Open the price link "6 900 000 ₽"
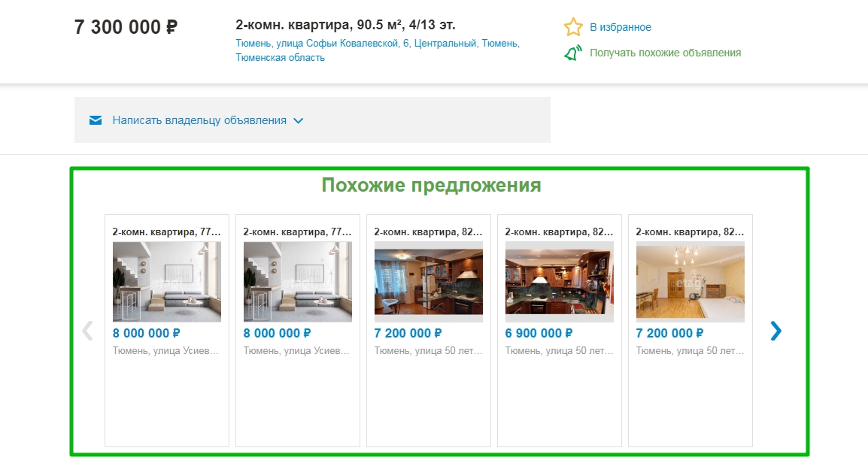This screenshot has height=466, width=868. pyautogui.click(x=539, y=333)
